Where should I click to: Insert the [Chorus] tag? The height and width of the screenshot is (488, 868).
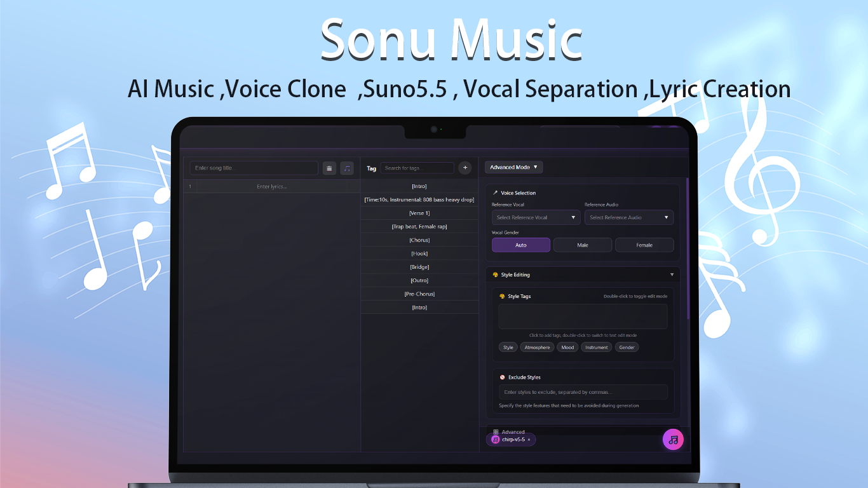click(419, 240)
